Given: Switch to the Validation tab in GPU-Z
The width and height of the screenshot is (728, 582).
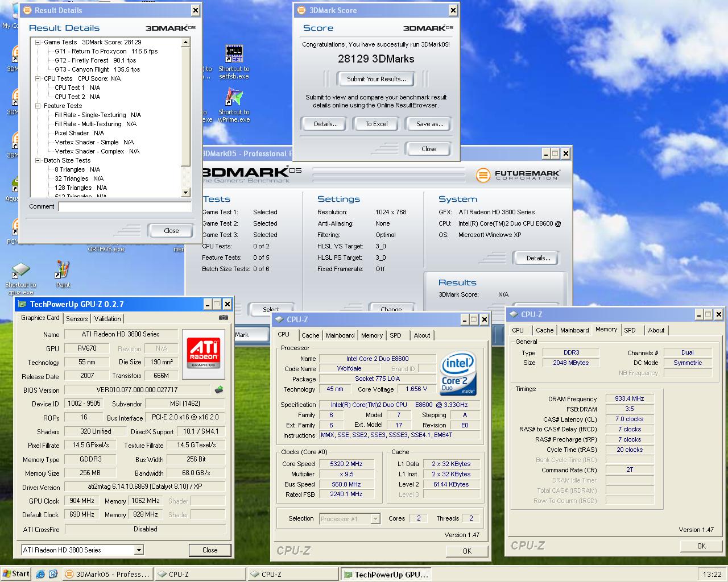Looking at the screenshot, I should click(107, 319).
